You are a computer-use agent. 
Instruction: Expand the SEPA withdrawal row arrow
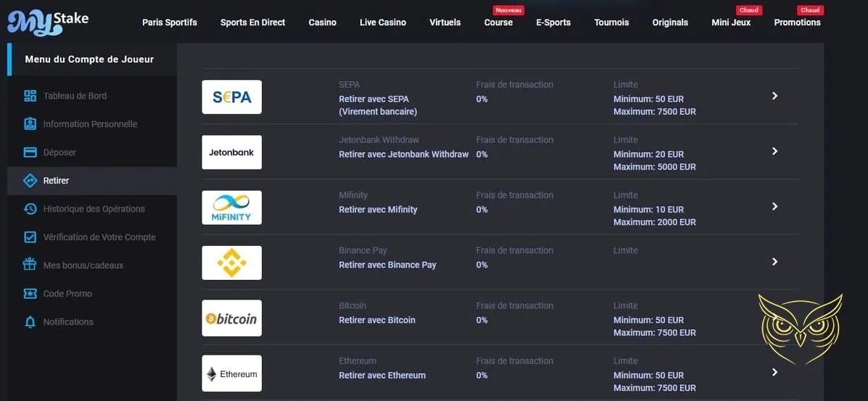pos(774,96)
